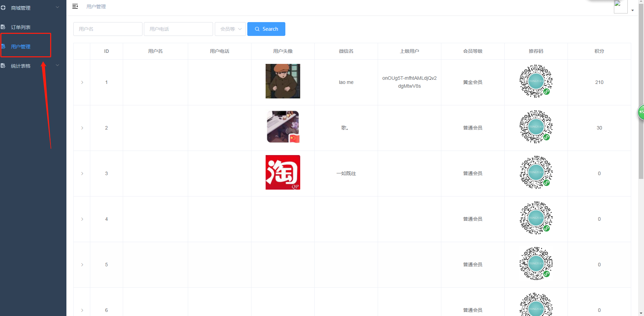Viewport: 644px width, 316px height.
Task: Click the superior user ID onOUg5T-mfhtAMLdjQv2dgMtwV8s
Action: click(x=410, y=82)
